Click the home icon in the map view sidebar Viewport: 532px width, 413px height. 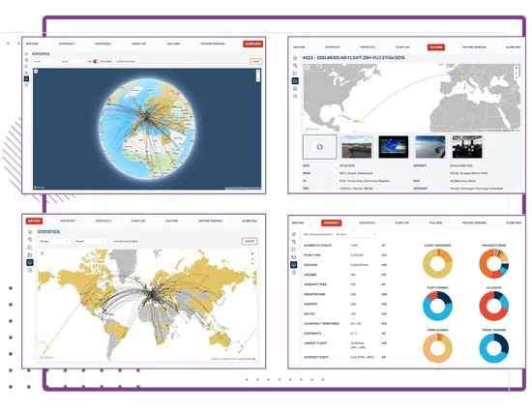click(30, 232)
